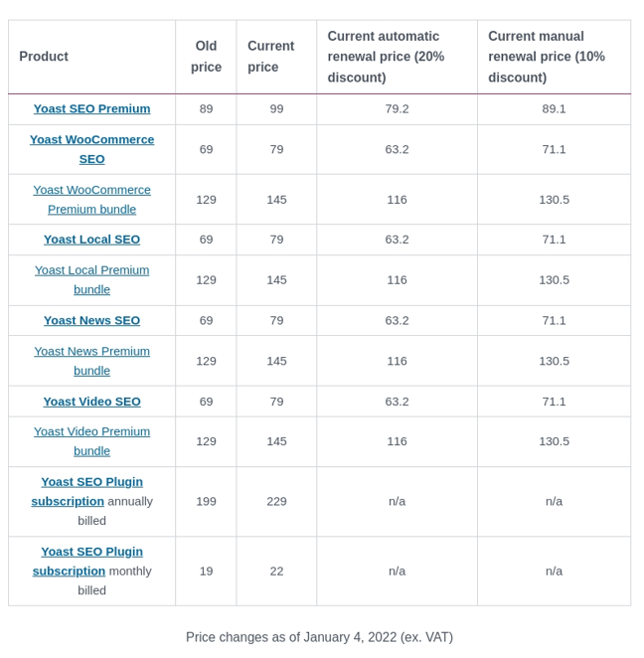This screenshot has width=644, height=658.
Task: Open the Yoast News SEO link
Action: [91, 320]
